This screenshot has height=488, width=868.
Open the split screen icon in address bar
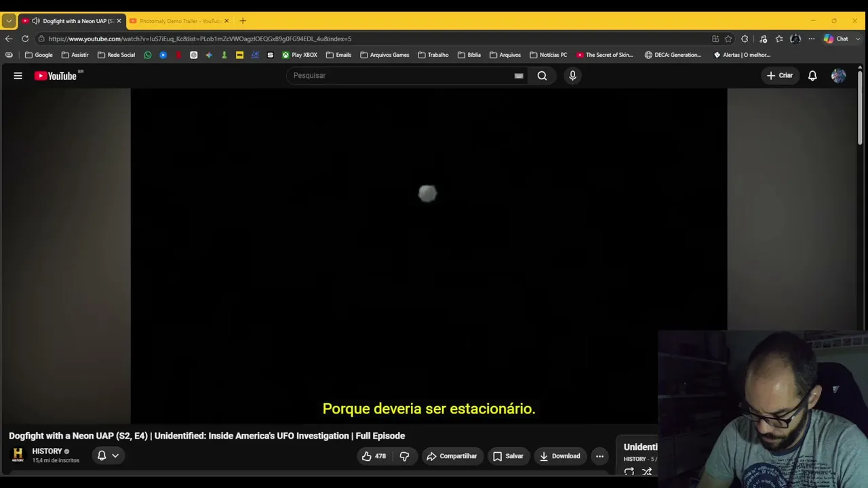pyautogui.click(x=715, y=39)
